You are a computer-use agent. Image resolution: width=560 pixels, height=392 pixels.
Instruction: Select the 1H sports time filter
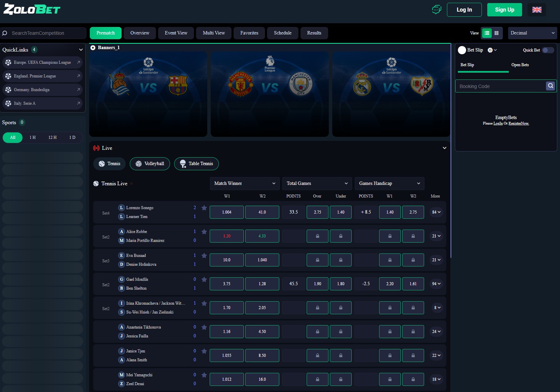[x=32, y=137]
